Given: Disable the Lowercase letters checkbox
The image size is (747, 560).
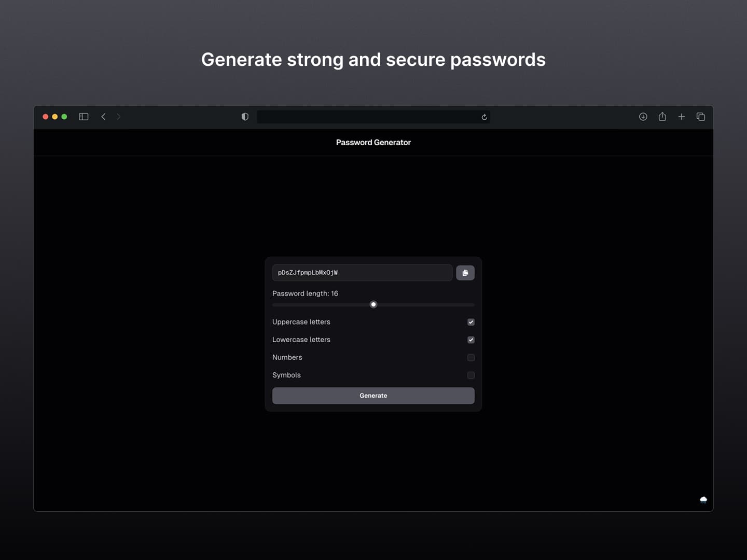Looking at the screenshot, I should coord(471,340).
